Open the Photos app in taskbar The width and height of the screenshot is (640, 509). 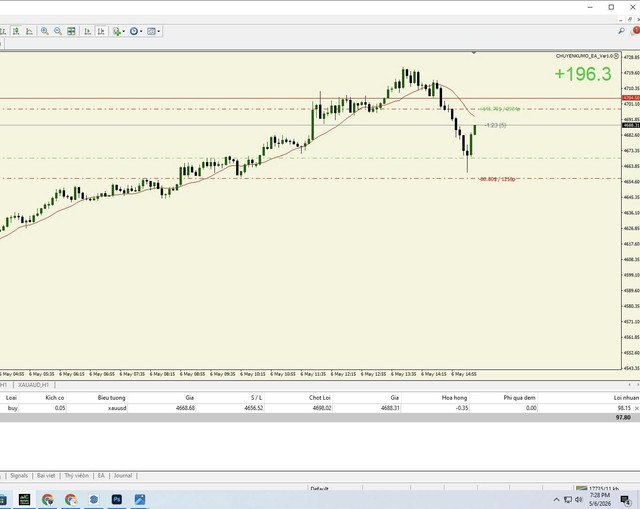tap(140, 499)
